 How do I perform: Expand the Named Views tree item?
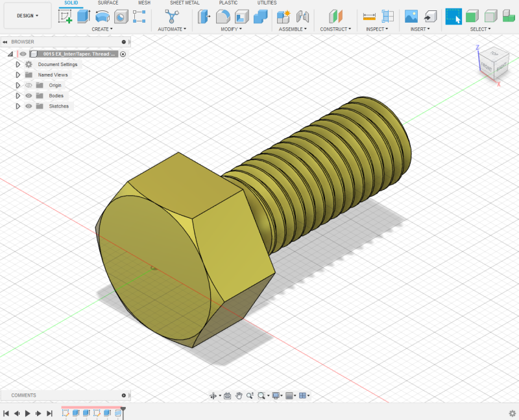[18, 75]
